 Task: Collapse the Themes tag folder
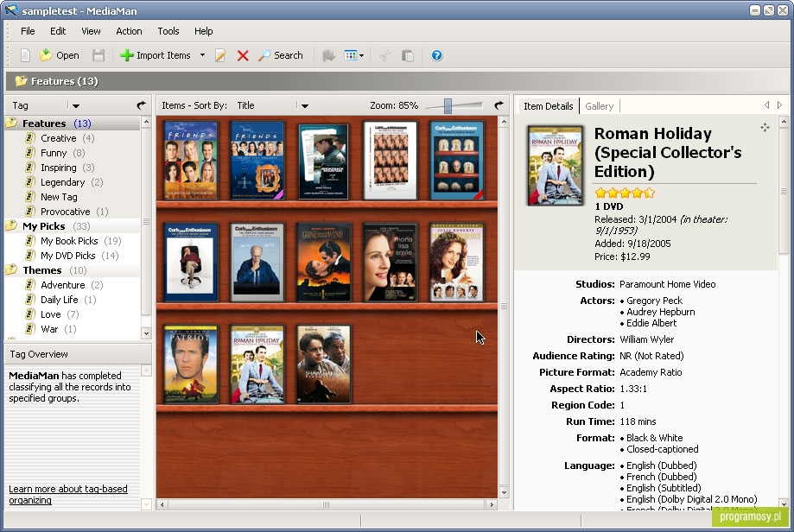(11, 269)
